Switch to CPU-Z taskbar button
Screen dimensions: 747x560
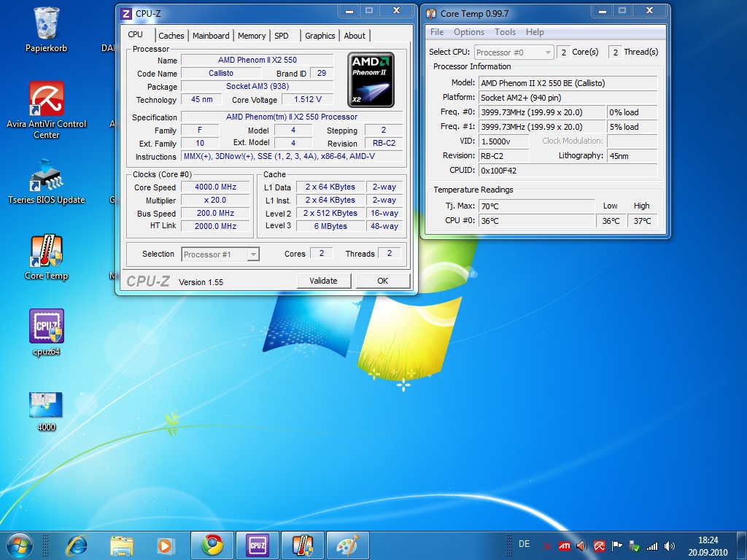258,545
